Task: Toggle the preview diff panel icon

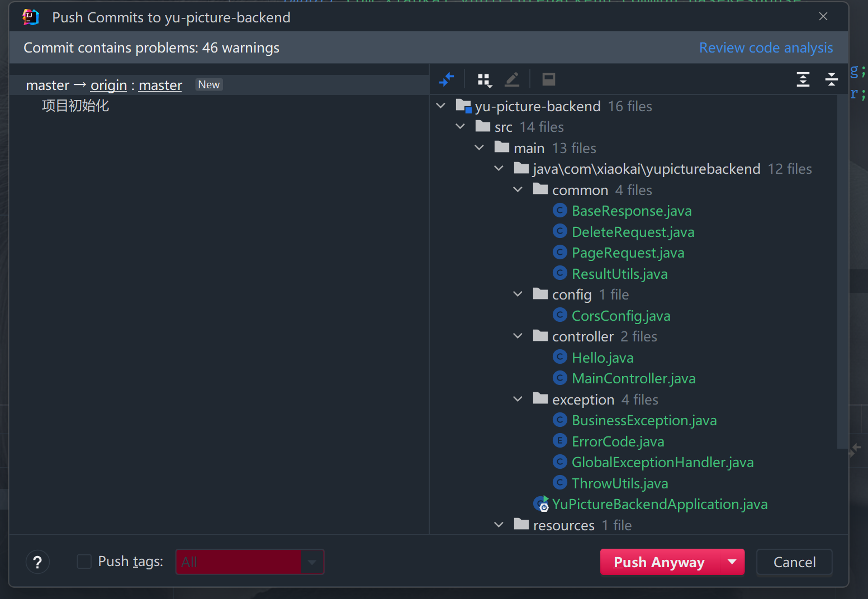Action: 548,80
